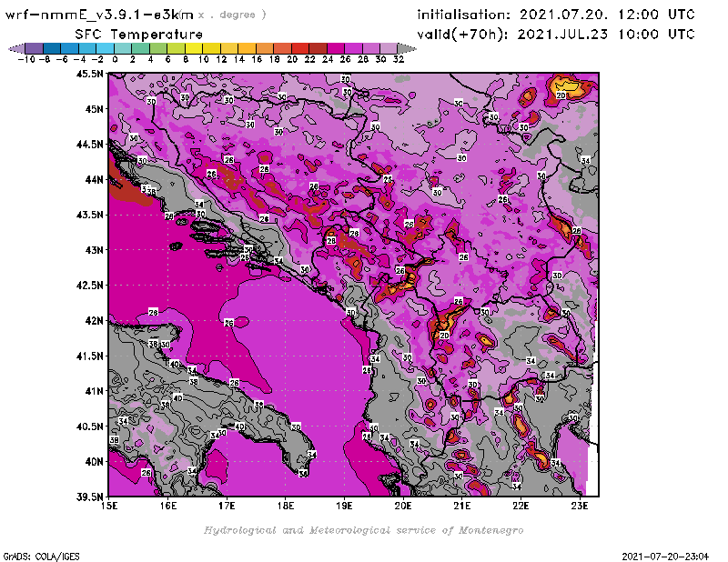This screenshot has width=728, height=562.
Task: Pick the blue legend swatch between -6 and -4
Action: (x=70, y=48)
